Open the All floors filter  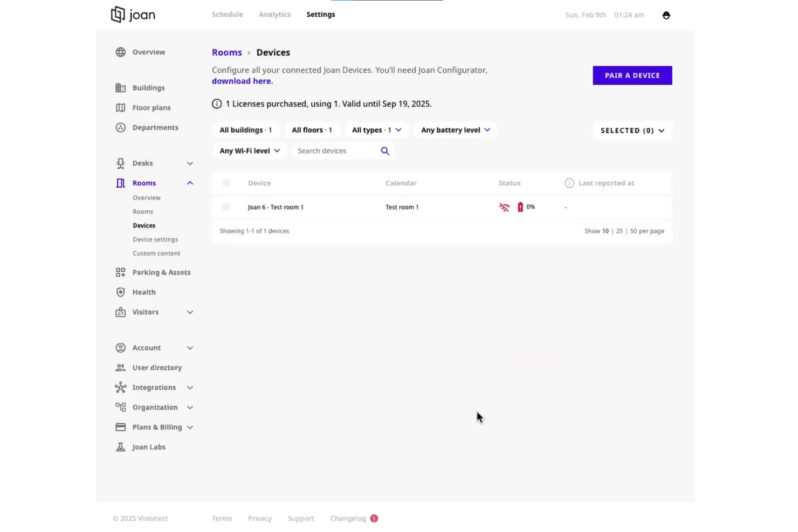(x=312, y=130)
